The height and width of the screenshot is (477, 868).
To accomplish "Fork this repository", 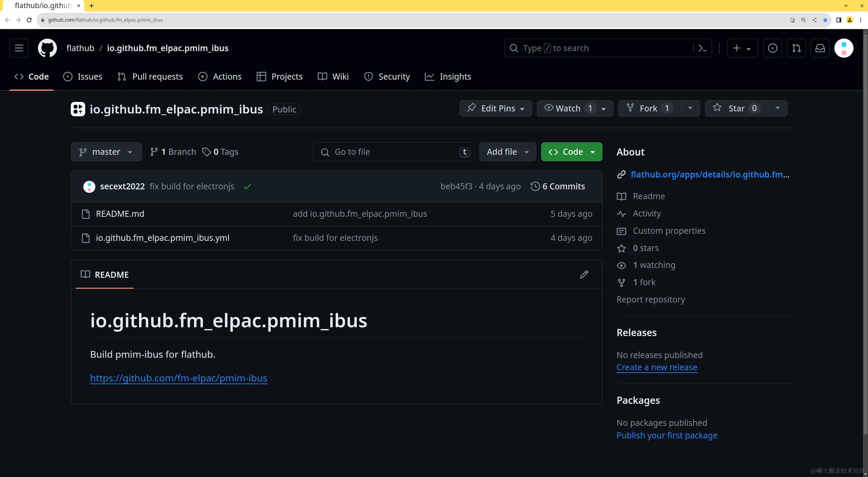I will point(649,108).
